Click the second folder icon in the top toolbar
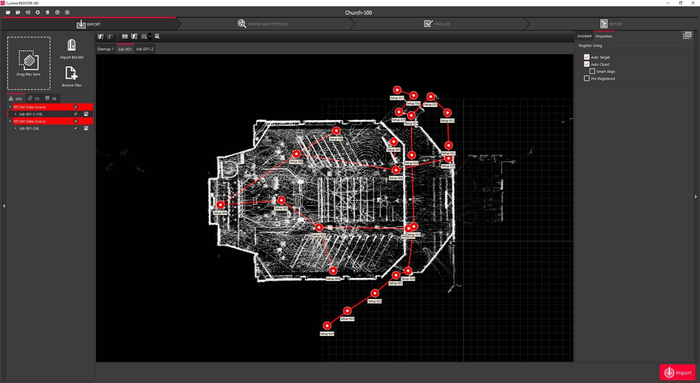 coord(18,12)
